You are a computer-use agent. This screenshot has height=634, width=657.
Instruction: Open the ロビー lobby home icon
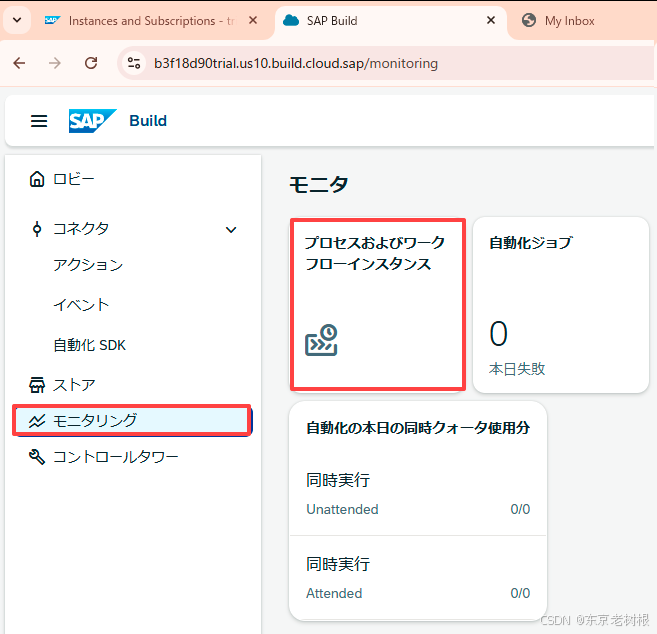(37, 179)
